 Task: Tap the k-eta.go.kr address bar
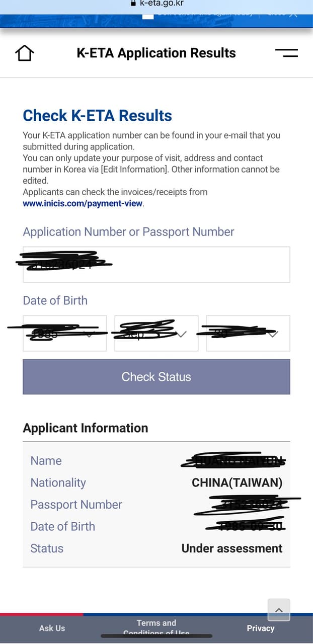tap(161, 3)
